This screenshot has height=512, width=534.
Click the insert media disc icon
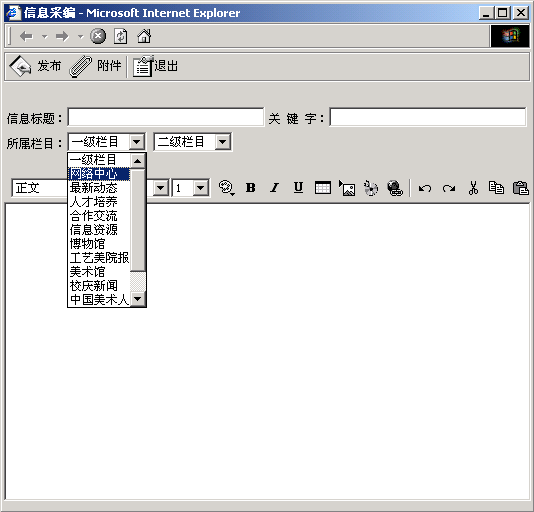(x=371, y=188)
